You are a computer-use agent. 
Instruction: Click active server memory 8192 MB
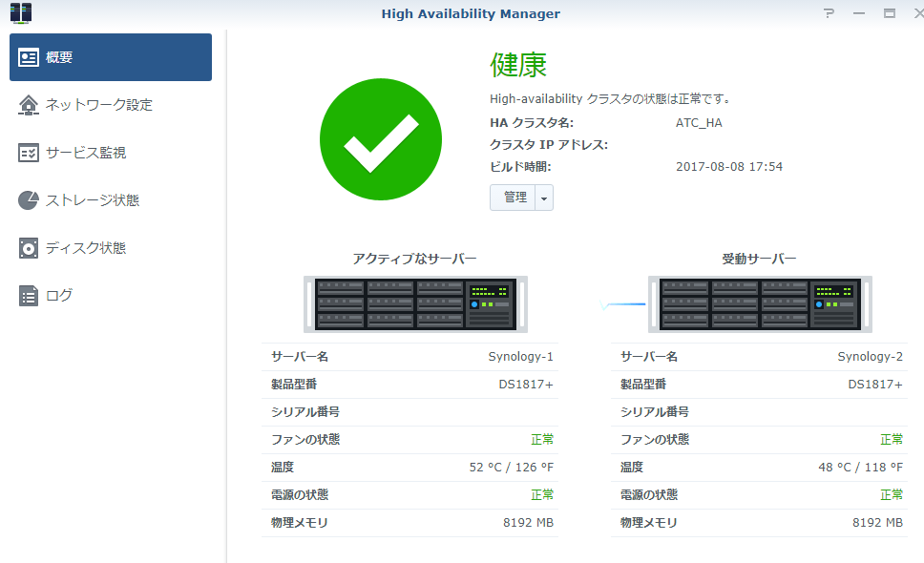pyautogui.click(x=528, y=522)
